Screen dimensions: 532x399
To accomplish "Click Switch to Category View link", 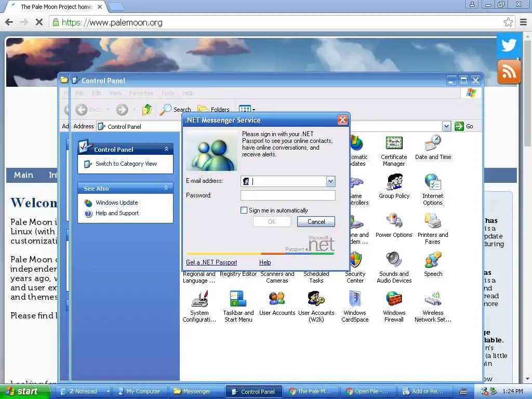I will click(x=126, y=164).
